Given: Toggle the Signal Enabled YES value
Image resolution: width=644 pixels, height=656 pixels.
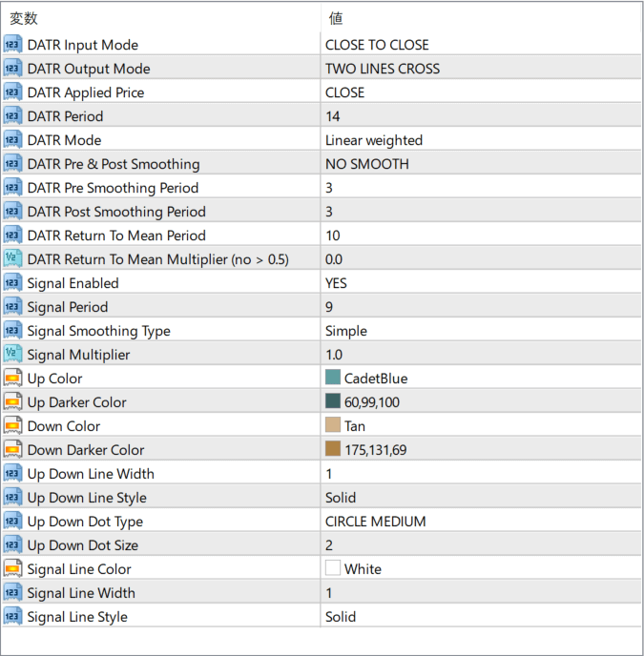Looking at the screenshot, I should click(x=336, y=283).
